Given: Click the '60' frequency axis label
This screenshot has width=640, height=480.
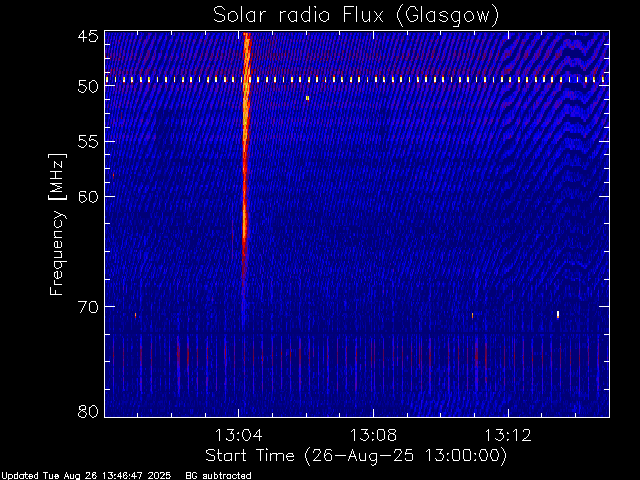Looking at the screenshot, I should click(88, 196).
